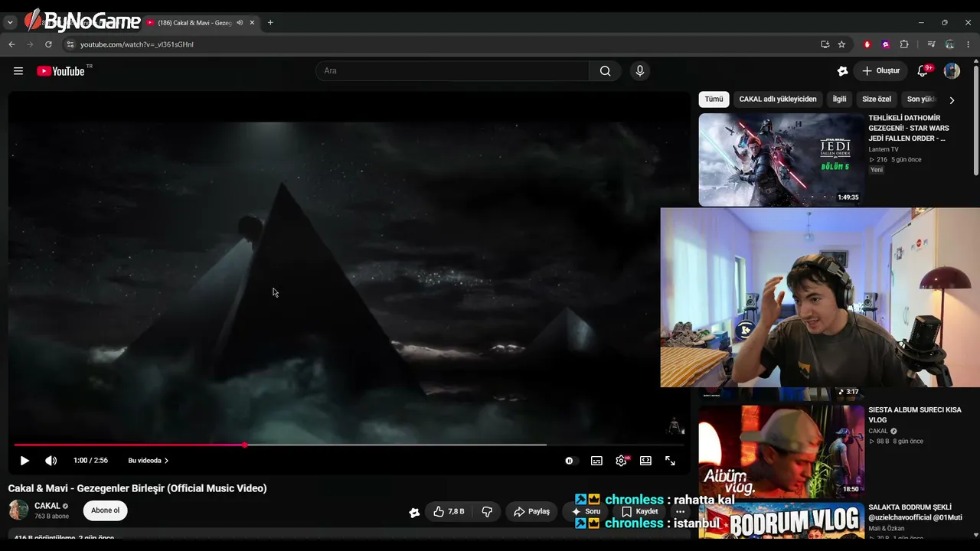
Task: View site information in the address bar
Action: click(x=70, y=44)
